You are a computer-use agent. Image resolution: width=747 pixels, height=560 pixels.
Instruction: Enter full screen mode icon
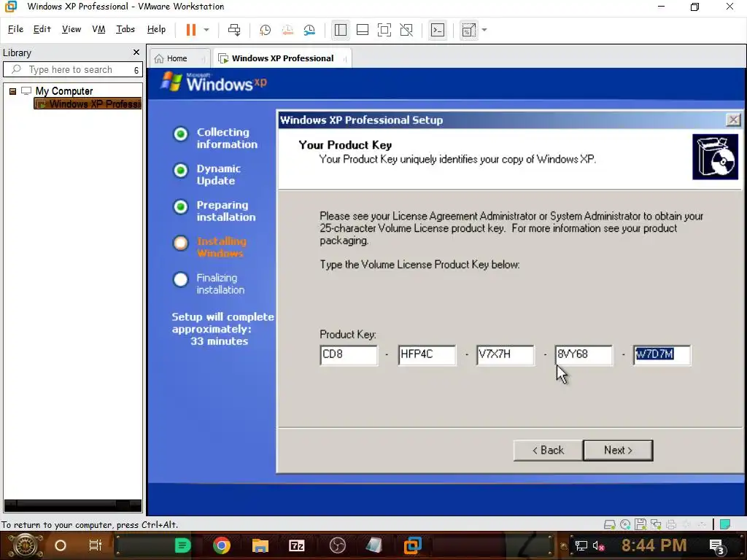[x=384, y=30]
